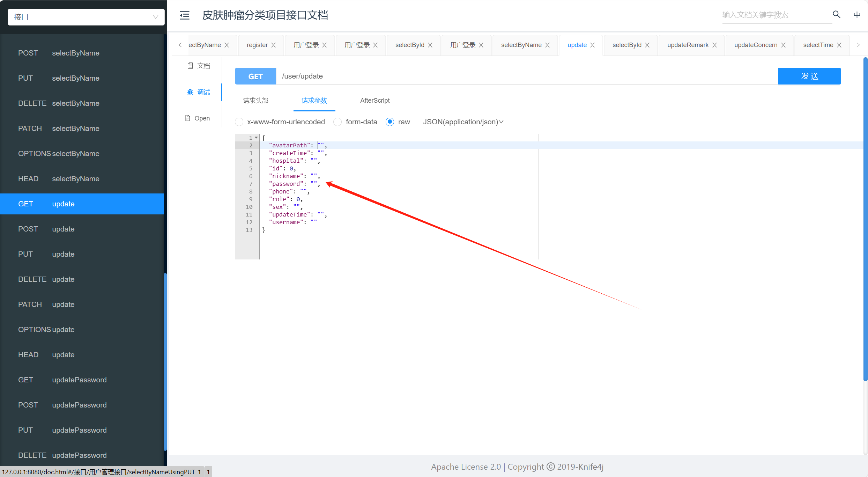Image resolution: width=868 pixels, height=477 pixels.
Task: Click the document keyword search field
Action: pyautogui.click(x=775, y=15)
